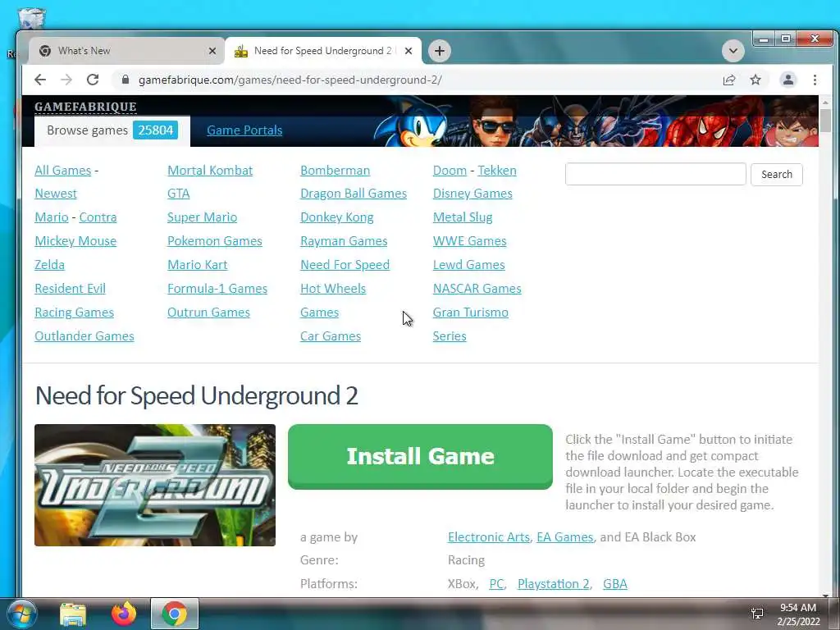The height and width of the screenshot is (630, 840).
Task: Open the Formula-1 Games link
Action: (217, 288)
